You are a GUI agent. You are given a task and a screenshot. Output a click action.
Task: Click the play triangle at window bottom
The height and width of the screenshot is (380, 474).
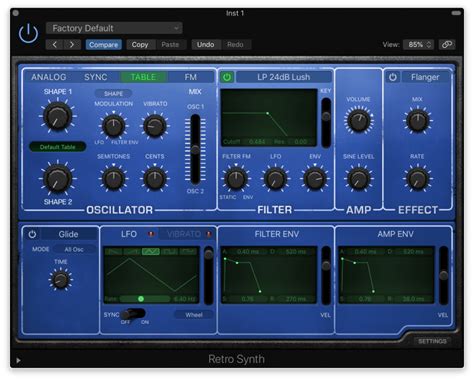pyautogui.click(x=18, y=360)
